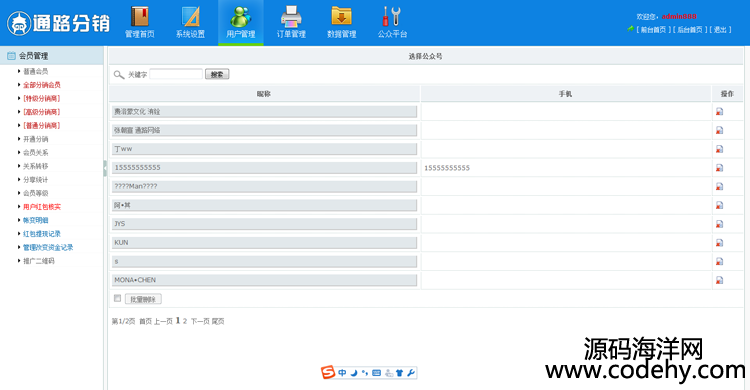Open the 系统设置 ruler icon
The width and height of the screenshot is (750, 390).
pyautogui.click(x=190, y=17)
